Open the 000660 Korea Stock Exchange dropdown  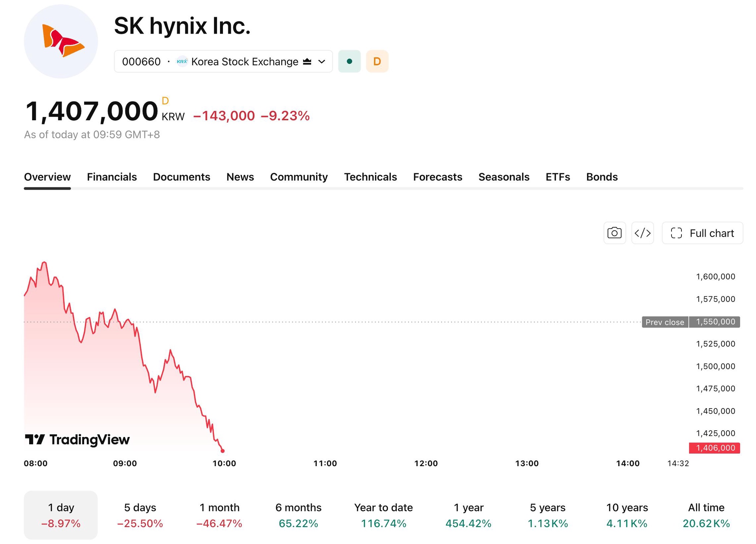coord(223,61)
